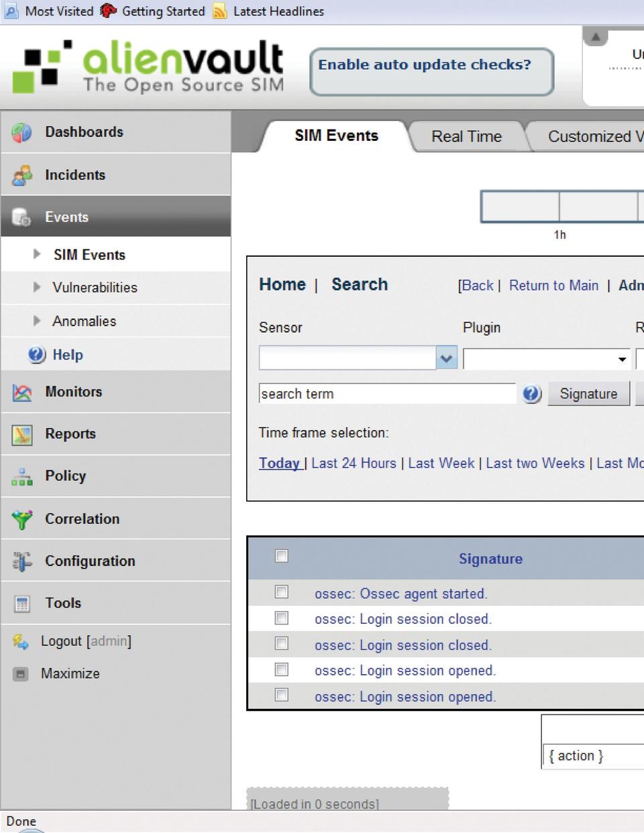Image resolution: width=644 pixels, height=833 pixels.
Task: Click the Correlation funnel icon
Action: [x=21, y=520]
